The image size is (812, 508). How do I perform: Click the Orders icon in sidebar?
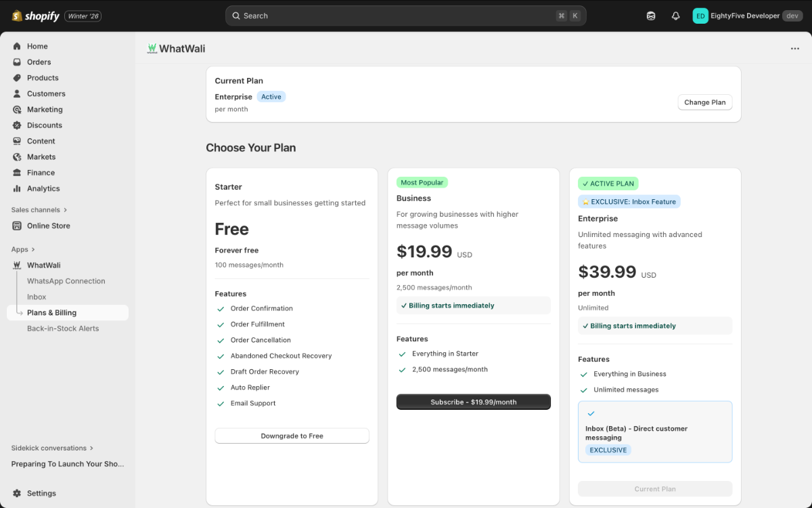click(x=17, y=62)
